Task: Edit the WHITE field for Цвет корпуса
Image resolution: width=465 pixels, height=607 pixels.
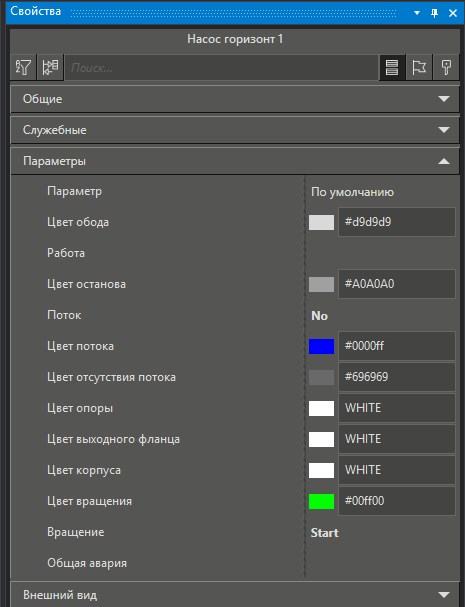Action: click(x=397, y=470)
